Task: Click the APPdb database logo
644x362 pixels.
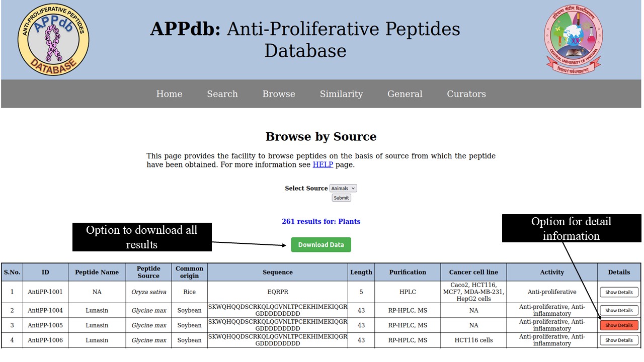Action: pos(53,39)
